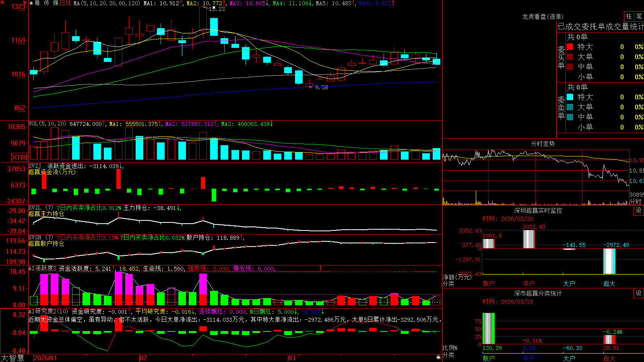Click cyan 特大 sell-order color swatch
The height and width of the screenshot is (362, 644).
pyautogui.click(x=570, y=97)
